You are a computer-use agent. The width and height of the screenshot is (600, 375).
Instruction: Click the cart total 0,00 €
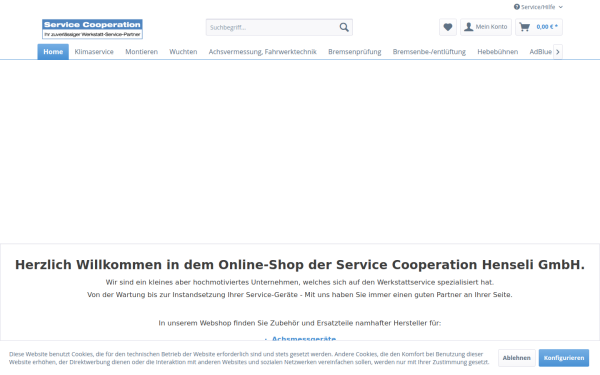pos(547,27)
